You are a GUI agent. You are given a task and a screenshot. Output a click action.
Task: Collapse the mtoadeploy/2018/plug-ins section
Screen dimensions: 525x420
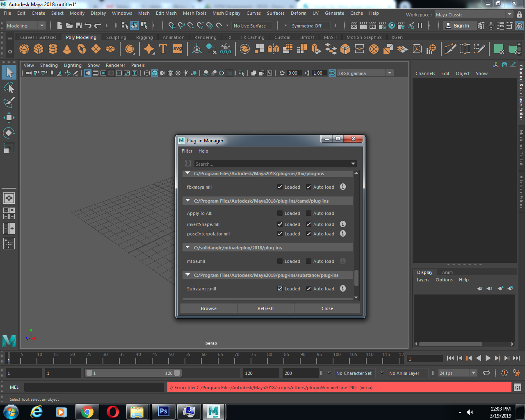pos(187,247)
